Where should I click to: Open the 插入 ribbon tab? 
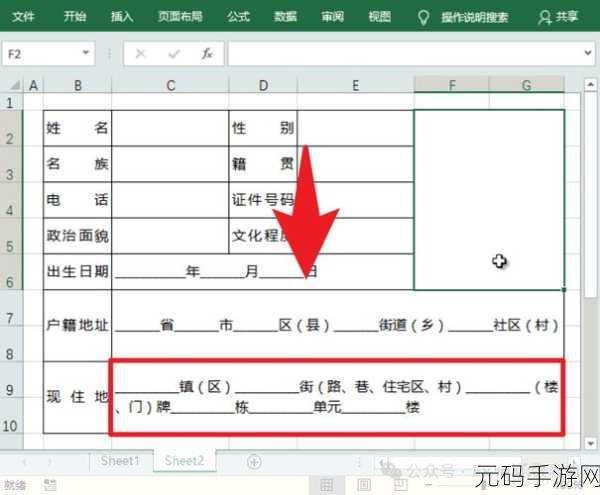122,16
